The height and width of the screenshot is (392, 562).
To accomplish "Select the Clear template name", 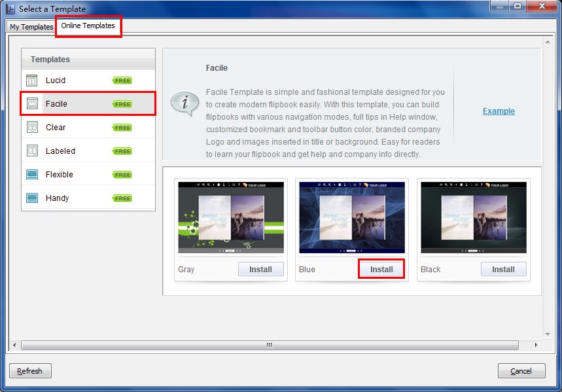I will pyautogui.click(x=56, y=128).
